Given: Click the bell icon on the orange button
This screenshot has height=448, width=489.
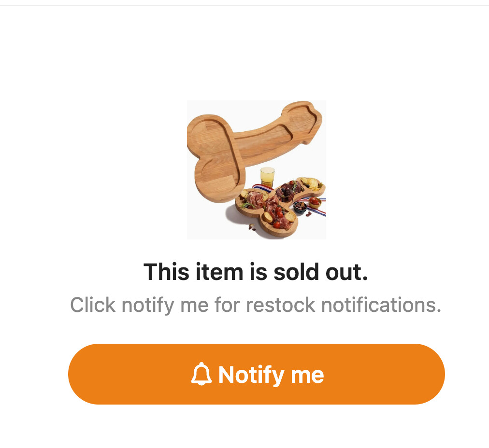Looking at the screenshot, I should tap(201, 375).
